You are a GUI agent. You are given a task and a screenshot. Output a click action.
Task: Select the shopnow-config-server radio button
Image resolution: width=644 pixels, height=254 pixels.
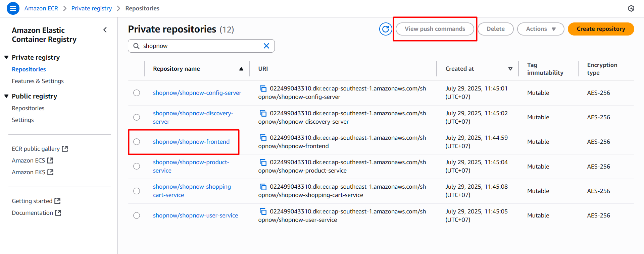click(137, 93)
